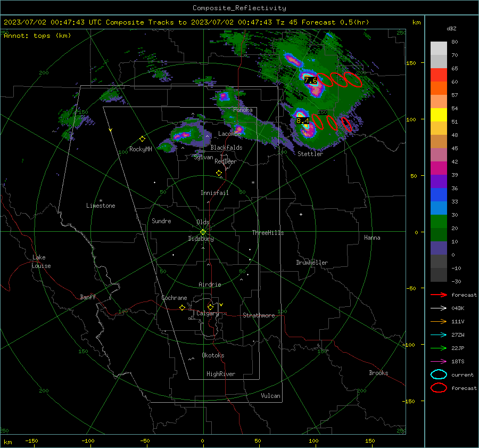The image size is (479, 448).
Task: Click the green swatch between 30 and 20
Action: [x=439, y=222]
